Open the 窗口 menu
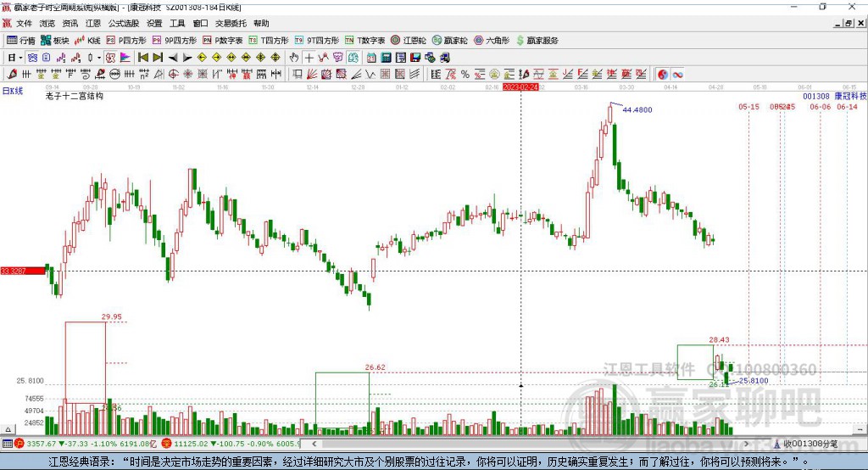 tap(200, 23)
